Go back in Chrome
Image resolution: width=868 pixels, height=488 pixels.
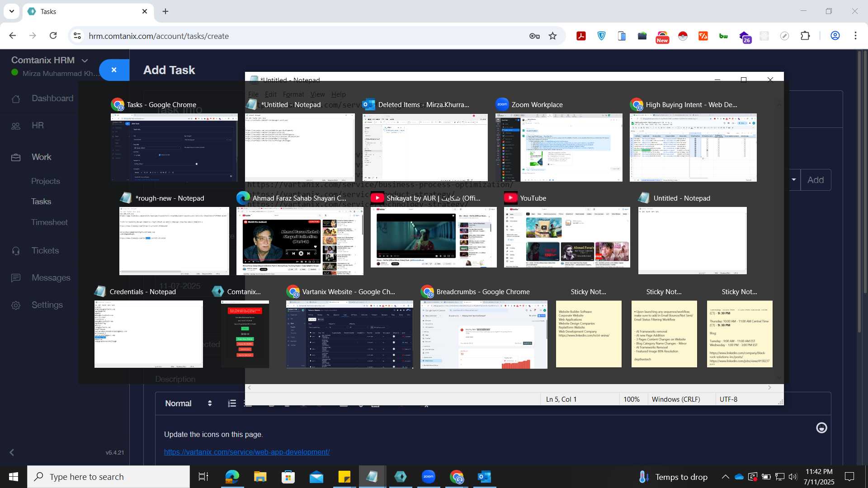[x=13, y=36]
